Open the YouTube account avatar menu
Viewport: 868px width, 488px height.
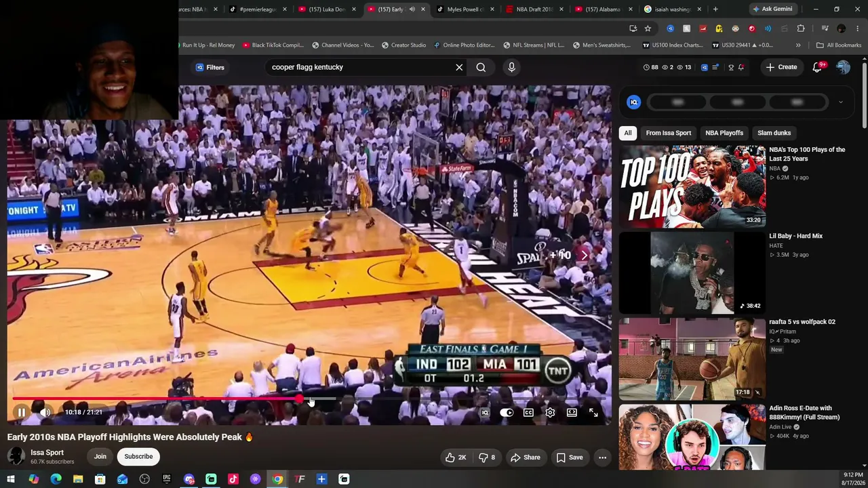coord(843,67)
